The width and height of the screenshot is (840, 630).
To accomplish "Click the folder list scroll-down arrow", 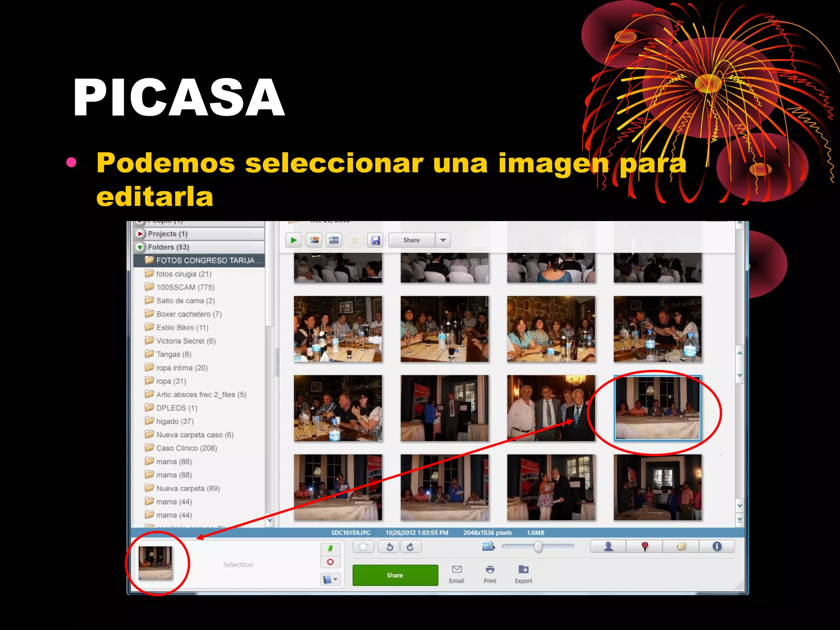I will pyautogui.click(x=269, y=520).
